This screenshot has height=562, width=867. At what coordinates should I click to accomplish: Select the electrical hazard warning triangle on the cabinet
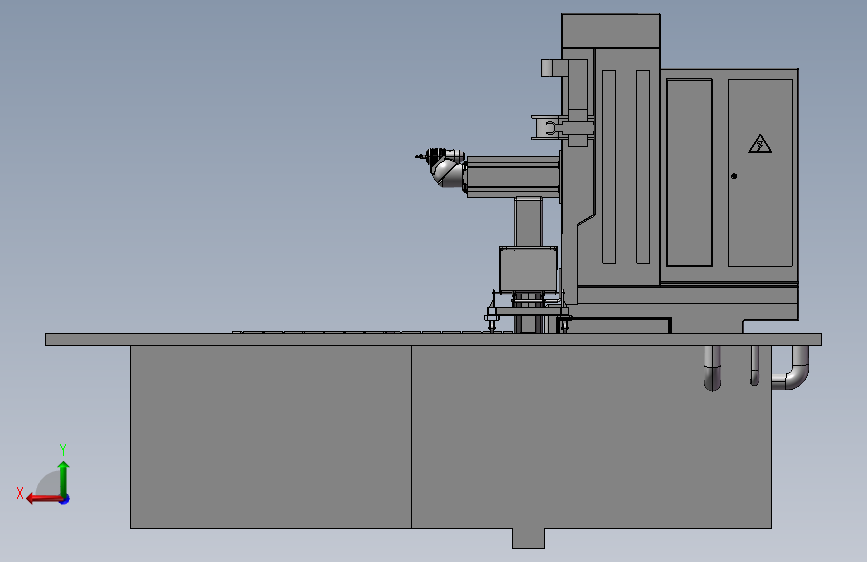click(x=760, y=144)
